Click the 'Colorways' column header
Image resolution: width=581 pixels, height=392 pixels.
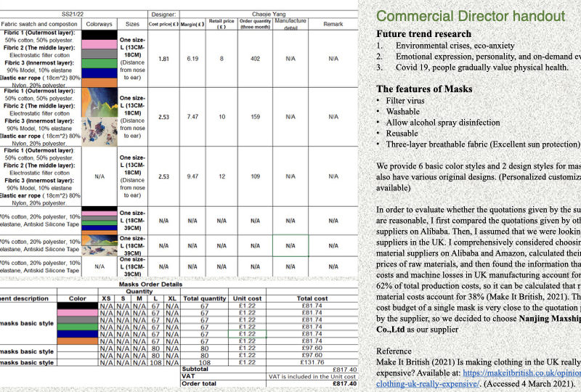[99, 24]
